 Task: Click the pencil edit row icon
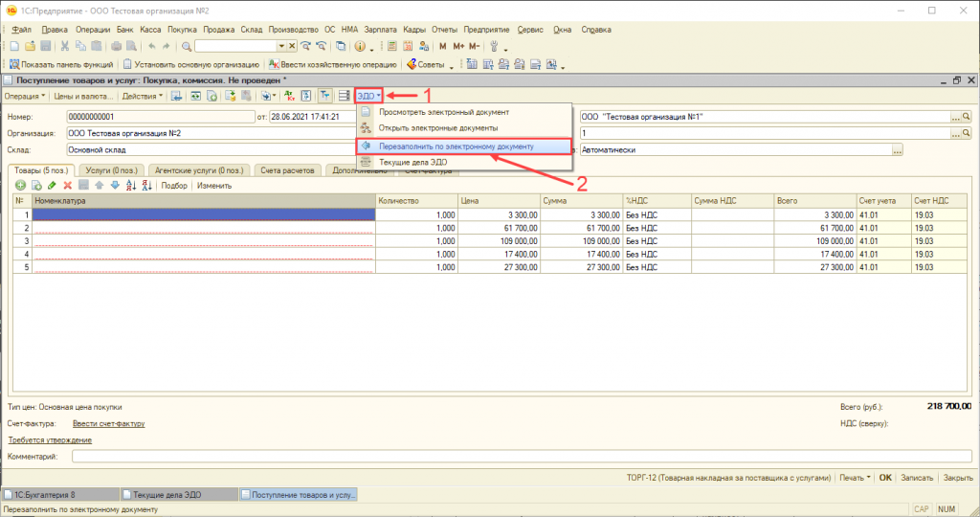[x=52, y=185]
